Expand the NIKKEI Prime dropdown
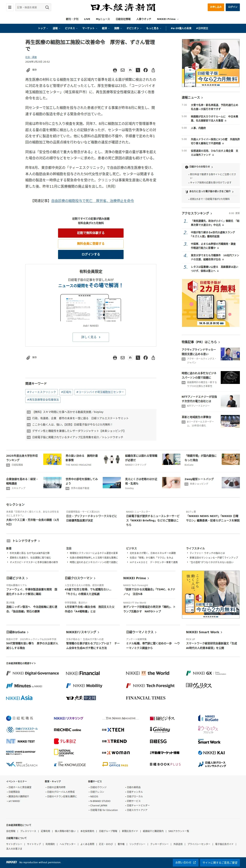The height and width of the screenshot is (868, 246). [168, 19]
